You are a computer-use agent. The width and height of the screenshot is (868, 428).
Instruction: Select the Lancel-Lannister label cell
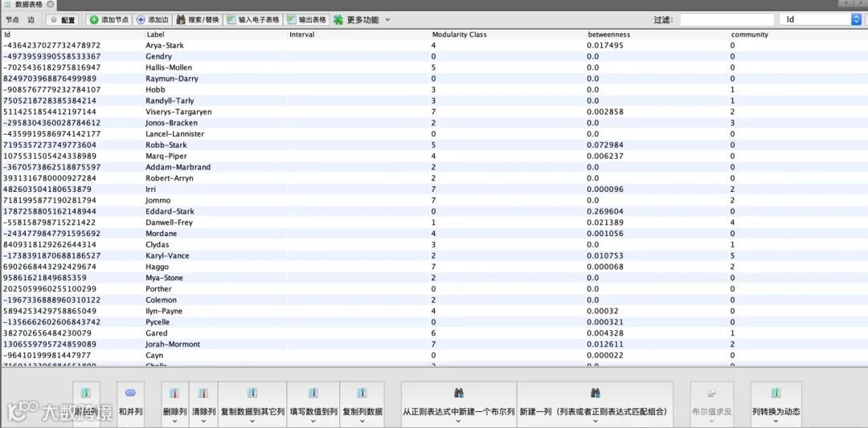175,134
